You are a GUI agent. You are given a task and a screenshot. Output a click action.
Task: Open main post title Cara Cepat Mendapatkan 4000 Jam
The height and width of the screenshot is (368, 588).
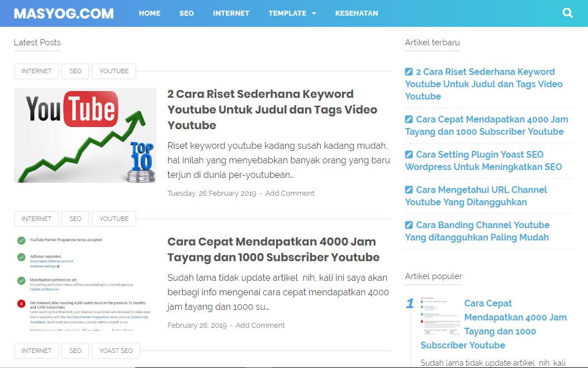click(273, 249)
